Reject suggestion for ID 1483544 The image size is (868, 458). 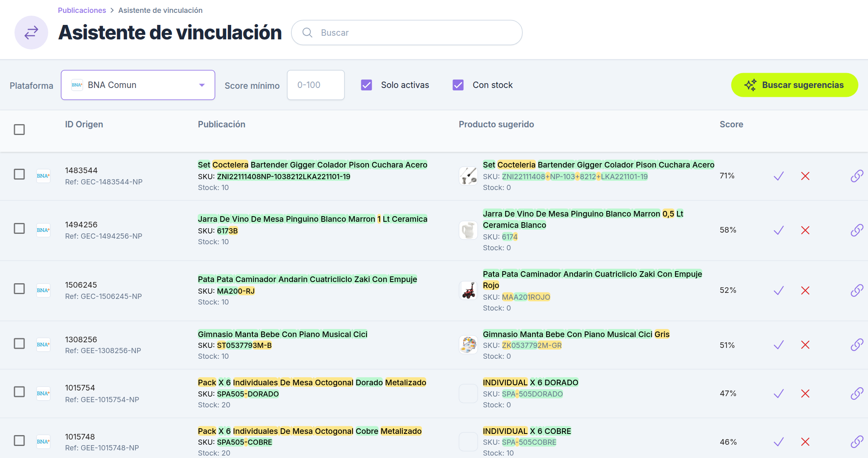805,176
